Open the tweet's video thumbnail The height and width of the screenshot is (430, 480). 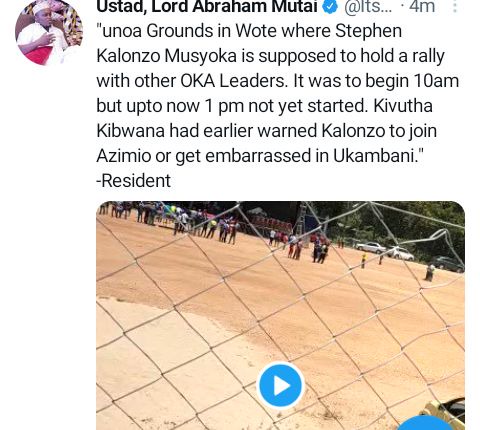pos(281,315)
